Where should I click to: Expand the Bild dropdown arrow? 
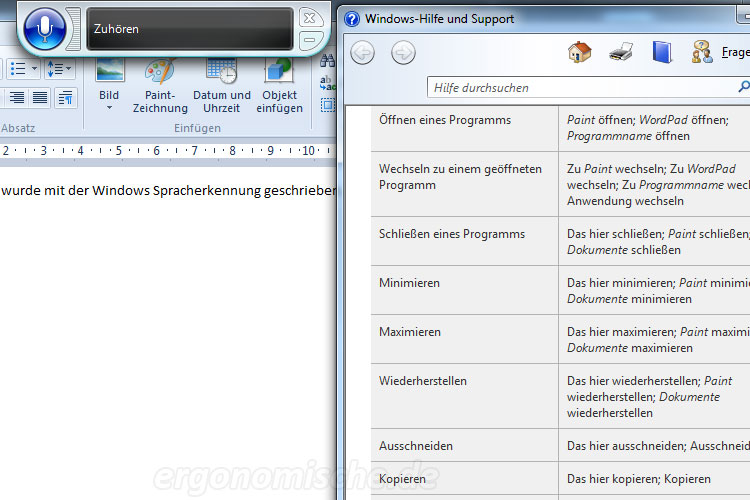pos(109,108)
